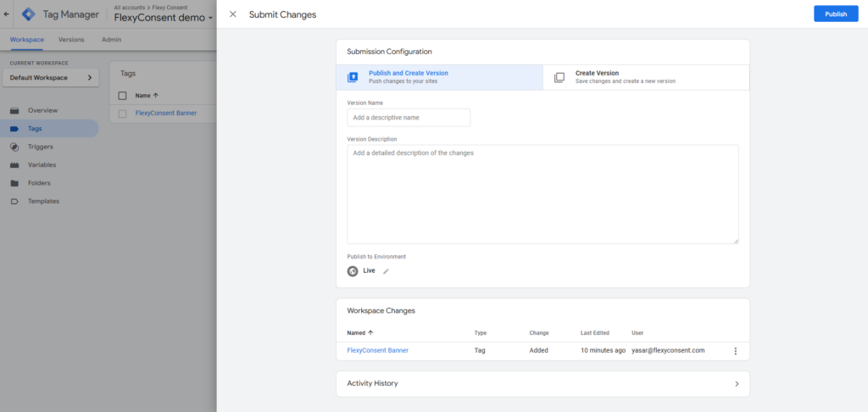Click the back arrow in Tag Manager header
This screenshot has width=868, height=412.
(8, 14)
